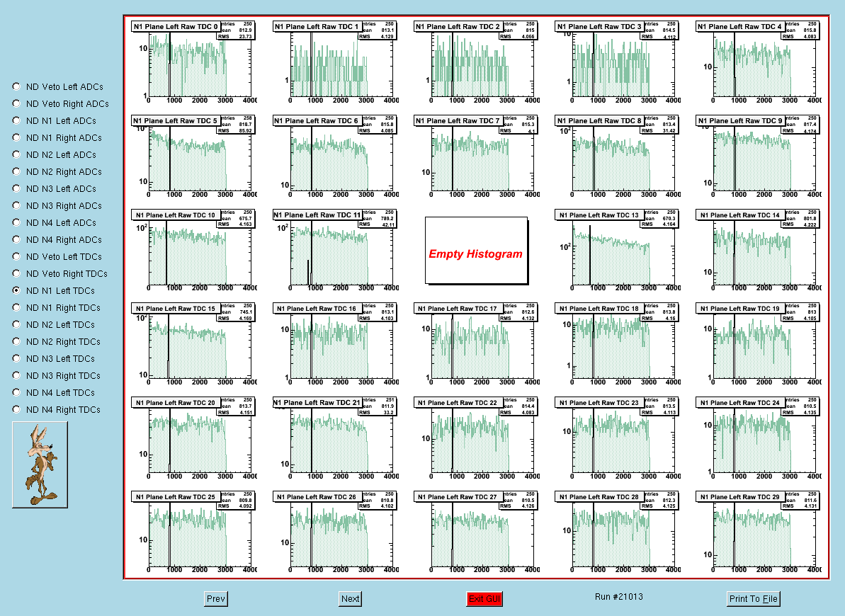Choose ND N2 Left ADCs radio button
This screenshot has width=845, height=616.
click(16, 154)
